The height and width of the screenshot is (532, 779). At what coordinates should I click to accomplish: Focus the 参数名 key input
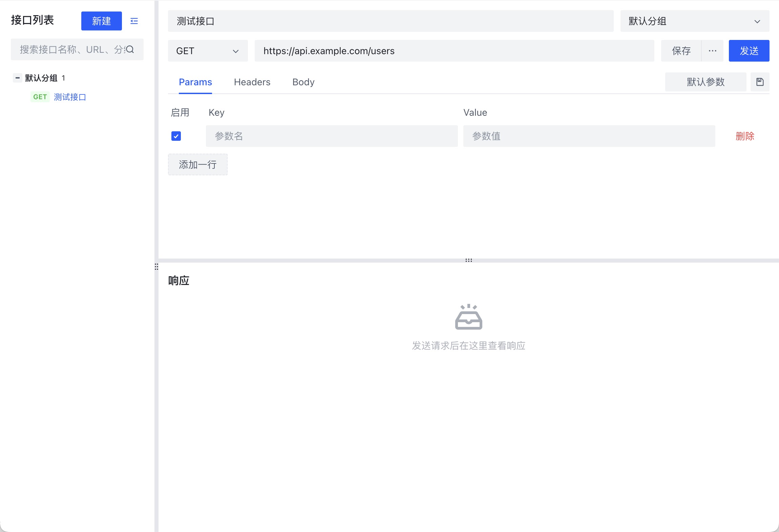click(x=332, y=136)
